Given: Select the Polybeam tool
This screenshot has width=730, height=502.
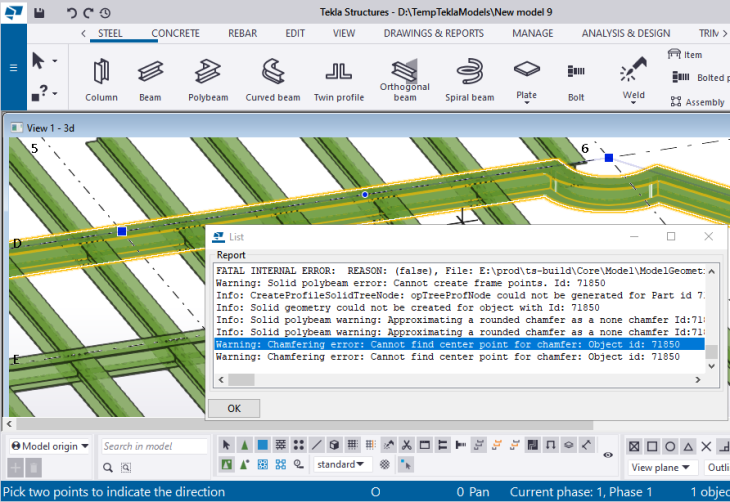Looking at the screenshot, I should coord(208,79).
